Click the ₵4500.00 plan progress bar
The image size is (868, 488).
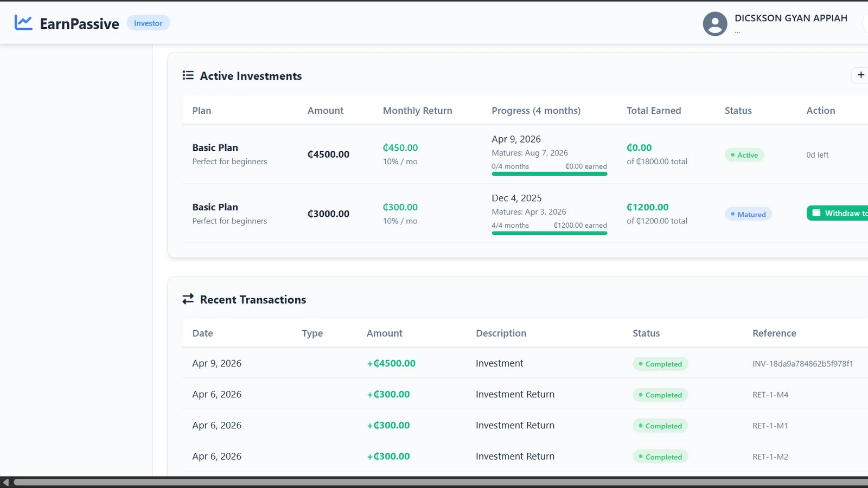(550, 174)
